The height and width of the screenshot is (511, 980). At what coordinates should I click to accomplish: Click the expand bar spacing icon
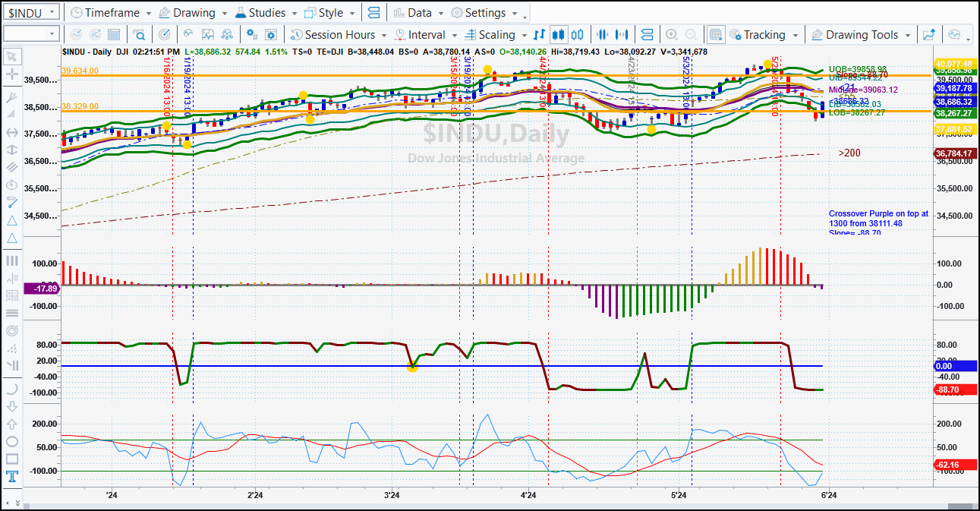tap(623, 35)
